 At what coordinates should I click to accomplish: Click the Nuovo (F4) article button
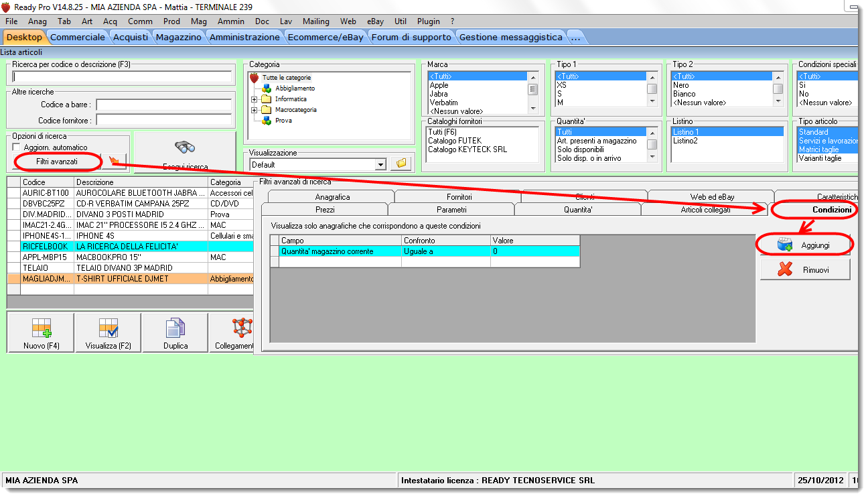click(42, 332)
